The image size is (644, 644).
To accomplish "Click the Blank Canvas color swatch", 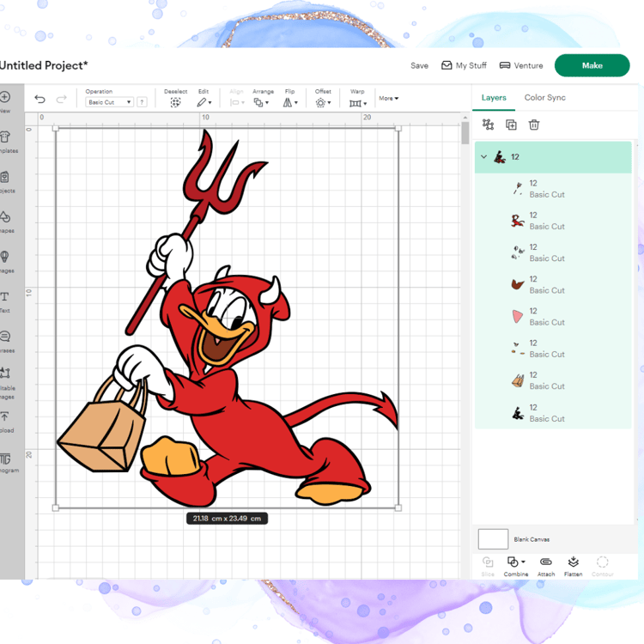I will click(493, 539).
